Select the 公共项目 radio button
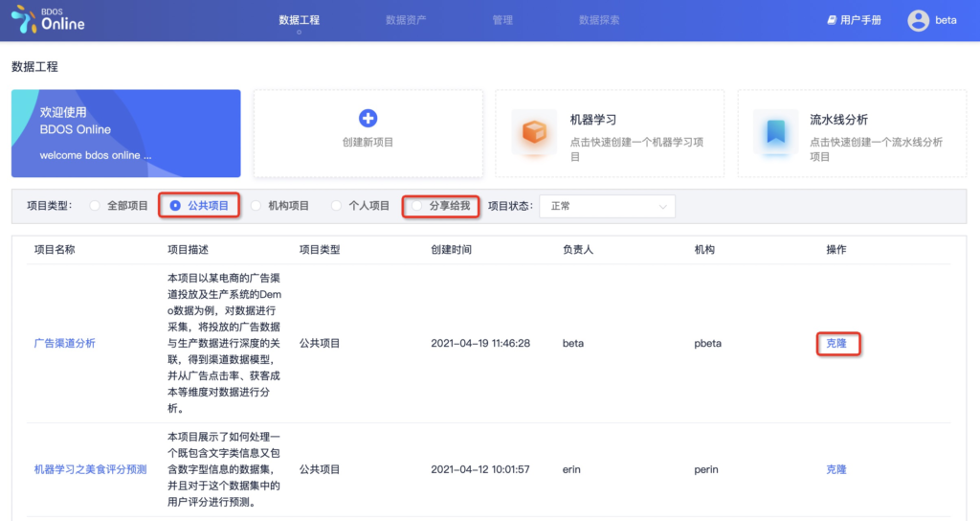Image resolution: width=980 pixels, height=521 pixels. [x=175, y=205]
